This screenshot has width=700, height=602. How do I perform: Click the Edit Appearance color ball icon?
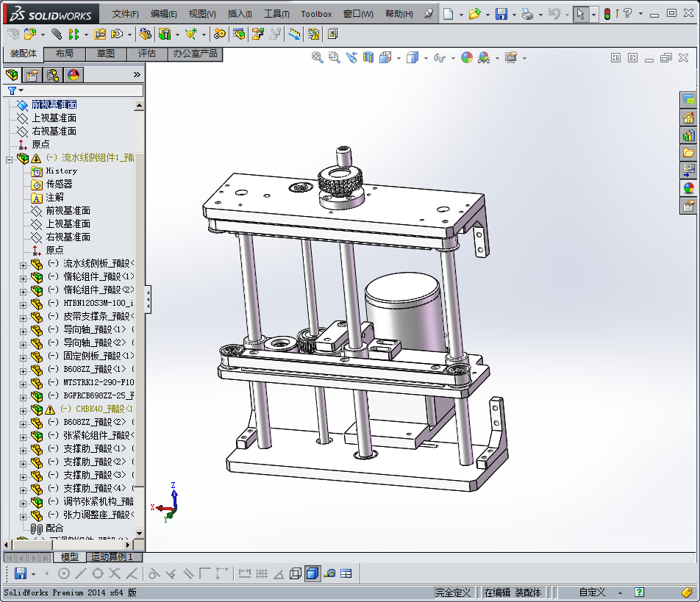467,57
